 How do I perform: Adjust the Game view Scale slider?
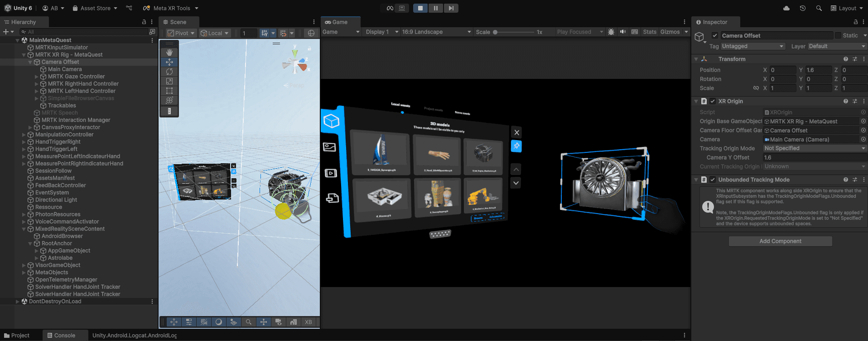(513, 32)
